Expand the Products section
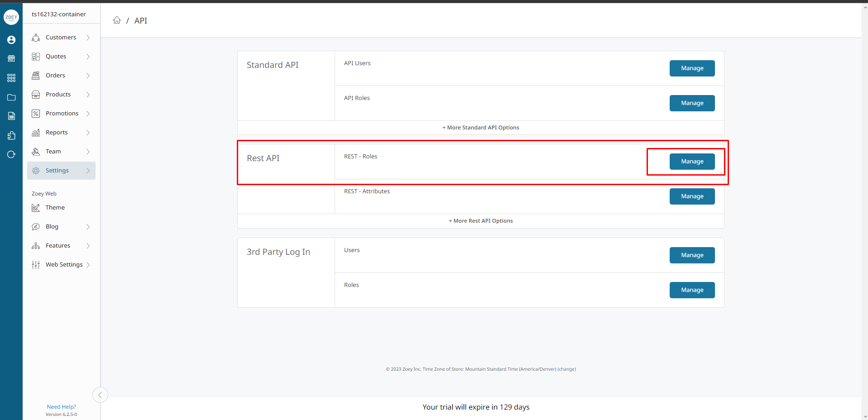Screen dimensions: 868x420 point(58,94)
